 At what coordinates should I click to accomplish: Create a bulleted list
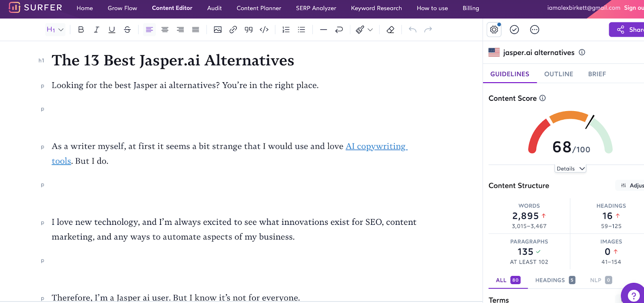click(x=301, y=29)
